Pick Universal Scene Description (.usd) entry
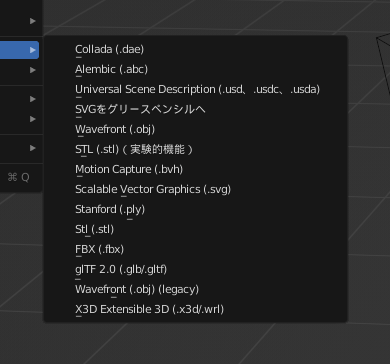This screenshot has height=364, width=390. pyautogui.click(x=196, y=89)
